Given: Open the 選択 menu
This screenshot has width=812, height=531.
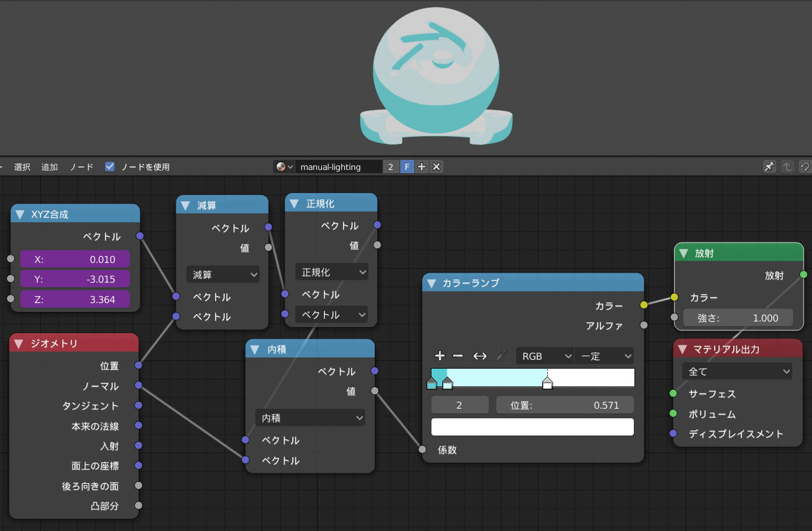Looking at the screenshot, I should click(22, 167).
